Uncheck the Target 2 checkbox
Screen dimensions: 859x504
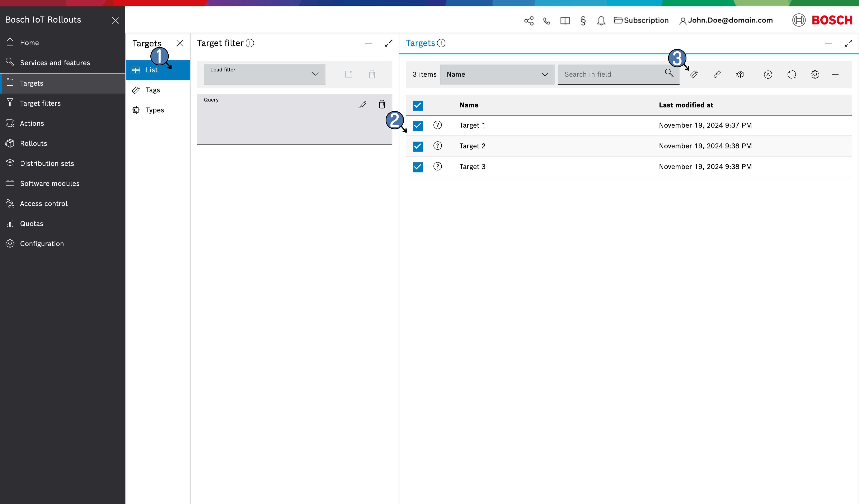[x=418, y=146]
